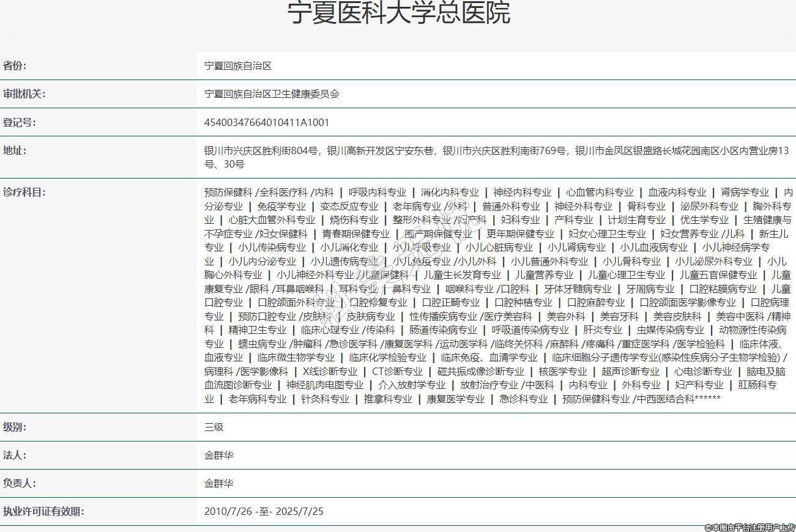This screenshot has height=532, width=796.
Task: Select license validity dates 2010/7/26 -至- 2025/7/25
Action: [x=263, y=511]
